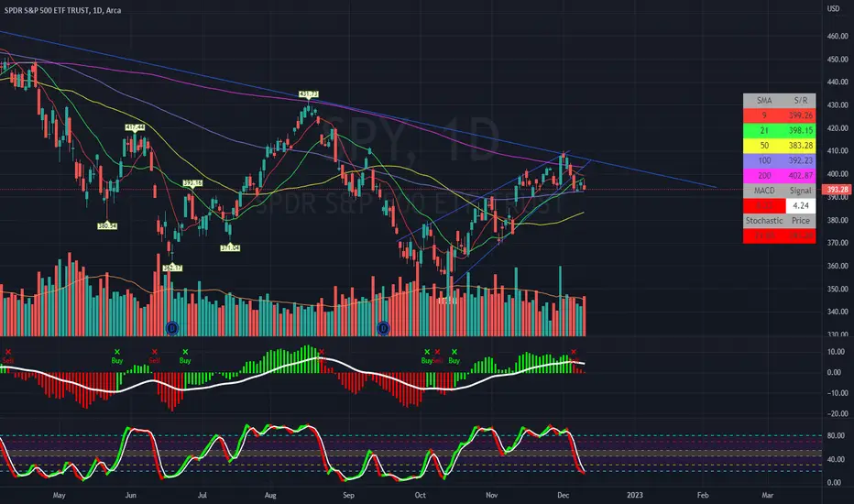
Task: Select the 50 SMA value 383.28
Action: (801, 146)
